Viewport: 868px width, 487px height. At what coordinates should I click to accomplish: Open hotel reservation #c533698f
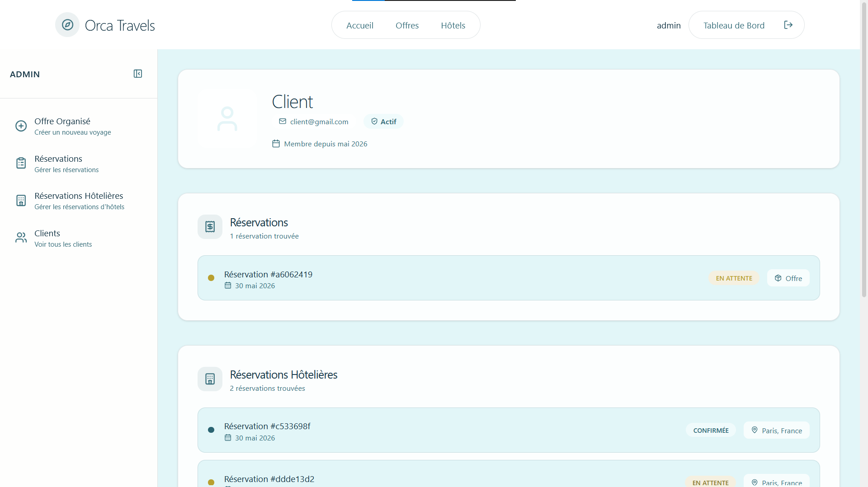(x=509, y=430)
